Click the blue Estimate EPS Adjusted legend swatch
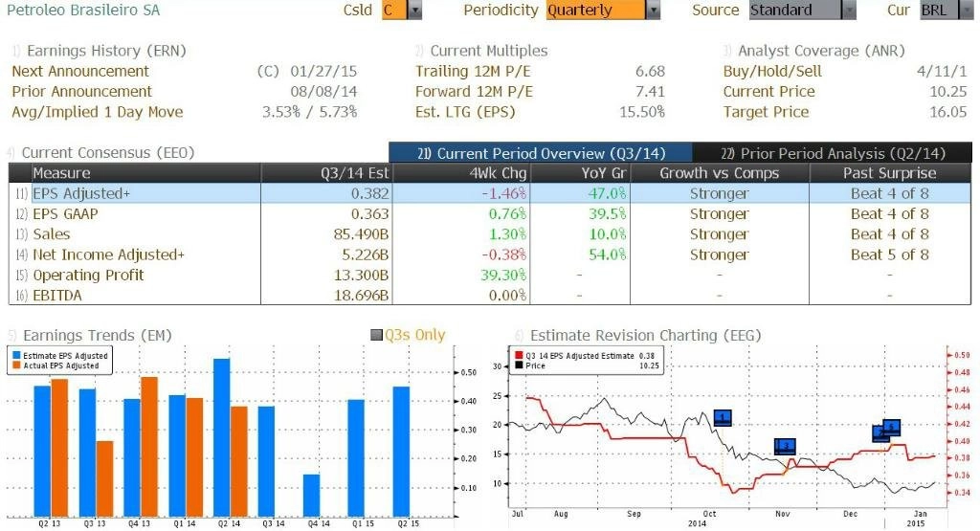Image resolution: width=980 pixels, height=531 pixels. coord(16,356)
